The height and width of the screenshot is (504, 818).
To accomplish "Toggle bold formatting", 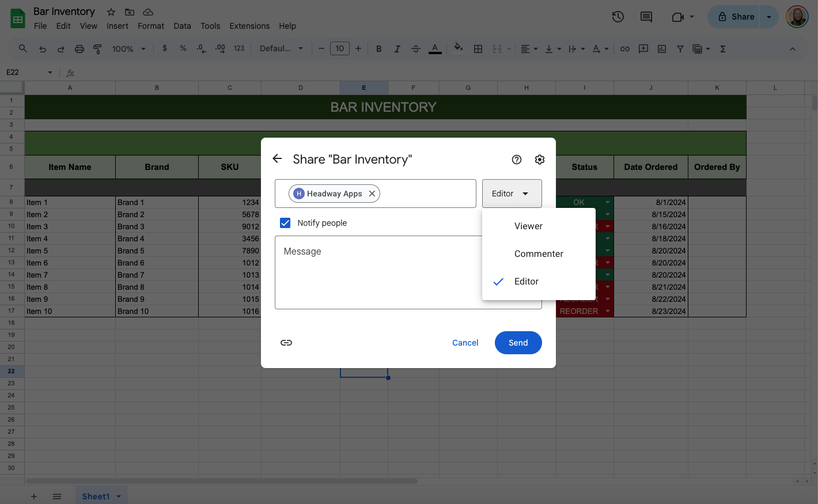I will point(378,49).
